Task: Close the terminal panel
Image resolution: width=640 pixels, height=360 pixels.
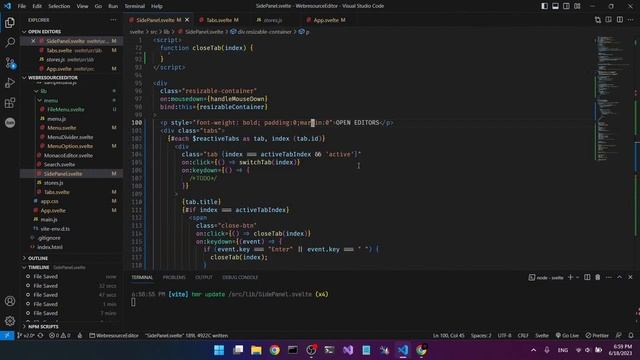Action: [630, 277]
